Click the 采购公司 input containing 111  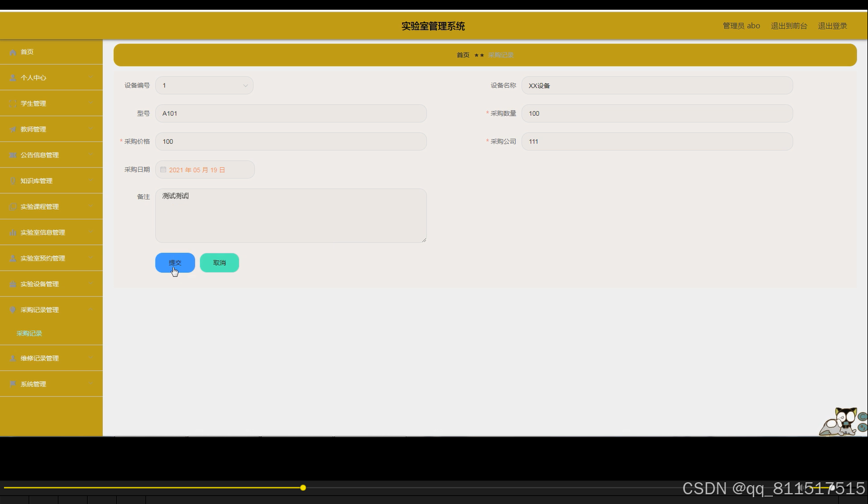pyautogui.click(x=657, y=141)
